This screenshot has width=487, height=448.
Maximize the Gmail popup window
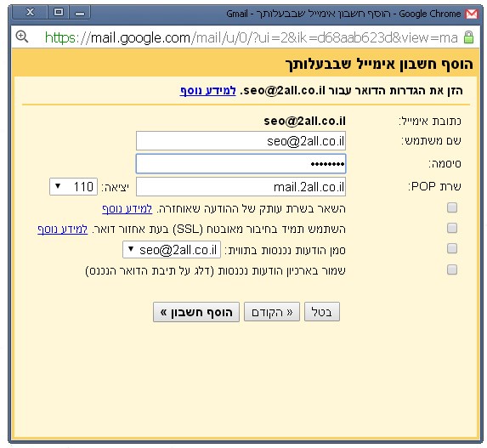tap(58, 13)
